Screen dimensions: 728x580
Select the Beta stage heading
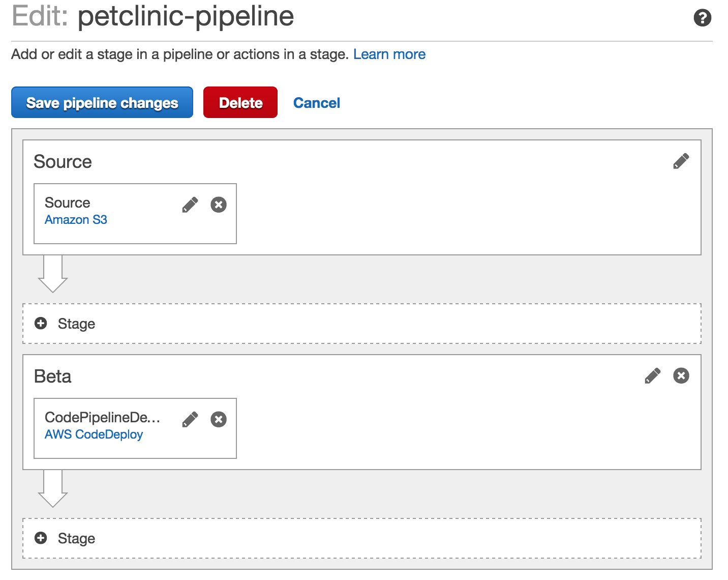coord(52,376)
